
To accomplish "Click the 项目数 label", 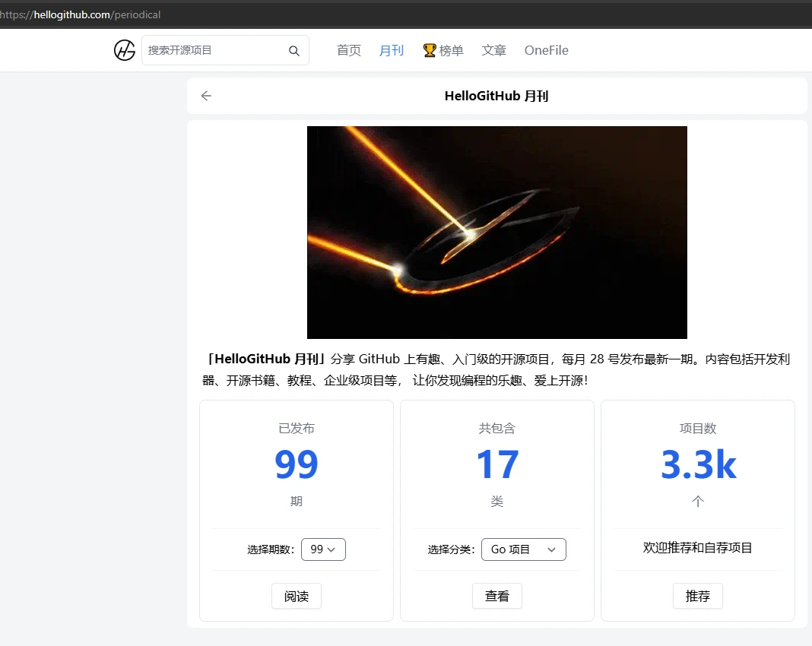I will (697, 428).
